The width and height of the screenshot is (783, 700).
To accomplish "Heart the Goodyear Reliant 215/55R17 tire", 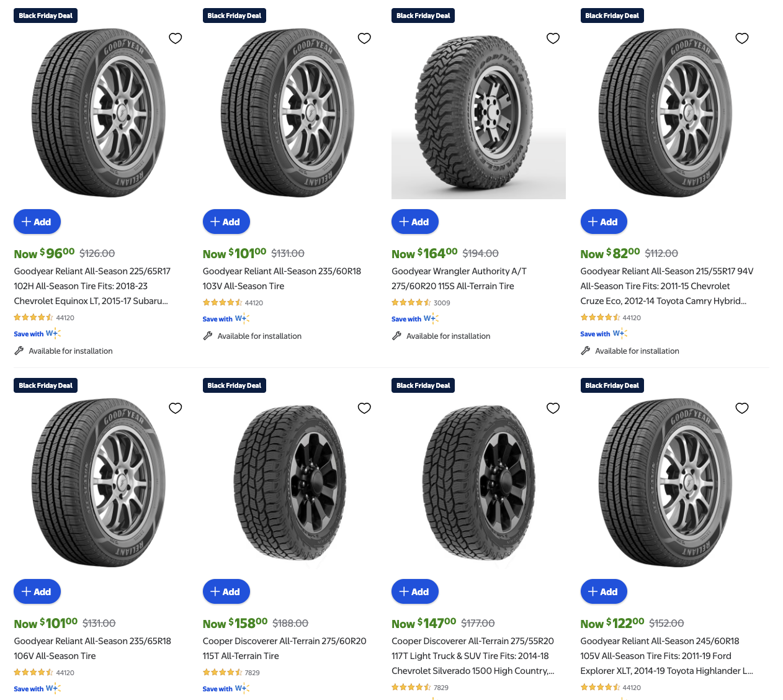I will [741, 38].
